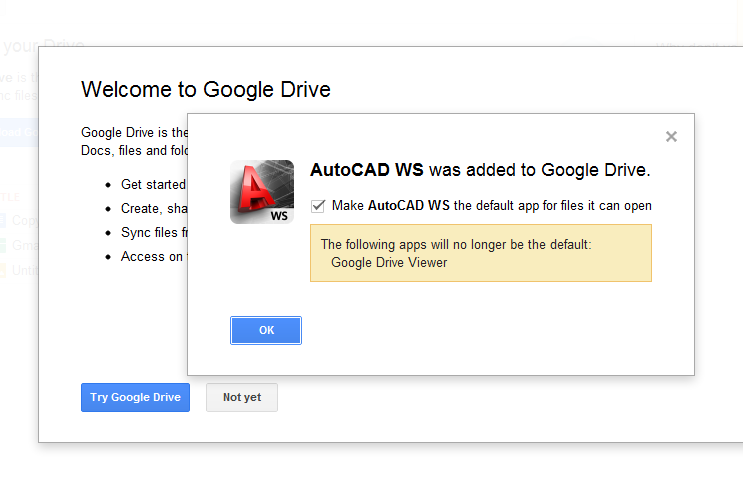Click the Welcome to Google Drive heading
The height and width of the screenshot is (482, 743).
tap(205, 90)
